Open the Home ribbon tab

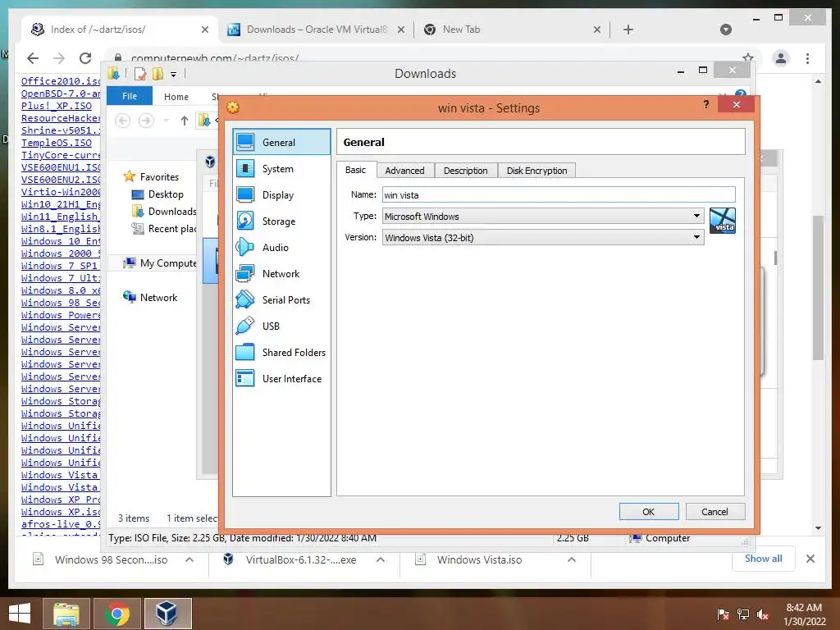coord(176,97)
